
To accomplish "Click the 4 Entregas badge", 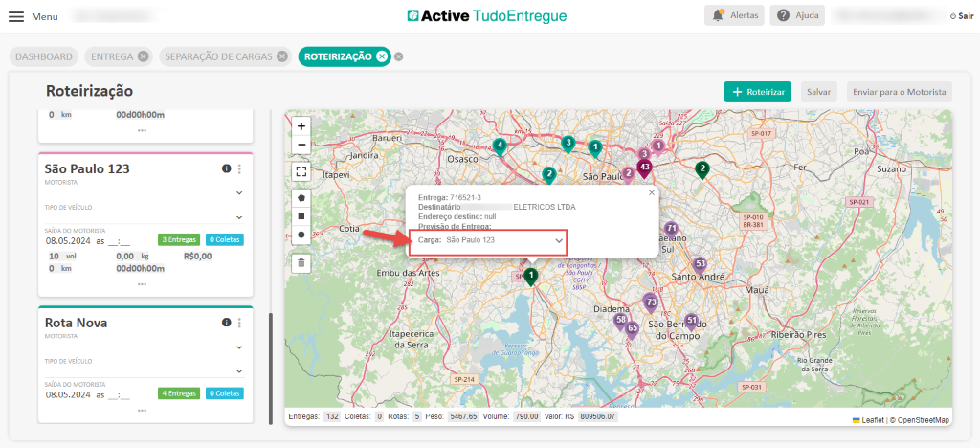I will click(x=179, y=393).
